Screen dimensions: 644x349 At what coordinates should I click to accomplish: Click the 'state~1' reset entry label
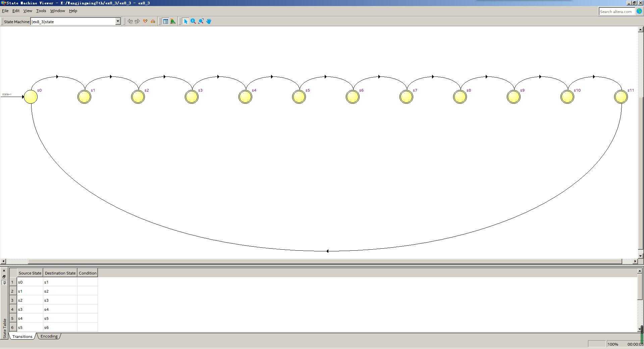[x=7, y=94]
